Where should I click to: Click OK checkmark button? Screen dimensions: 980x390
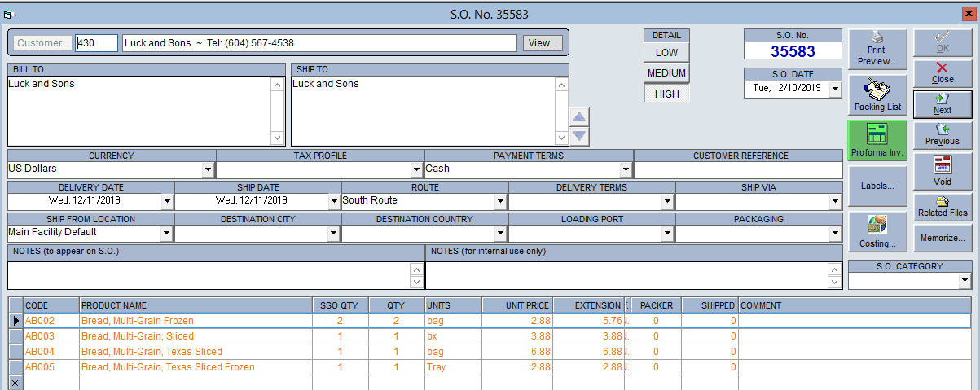pos(943,42)
